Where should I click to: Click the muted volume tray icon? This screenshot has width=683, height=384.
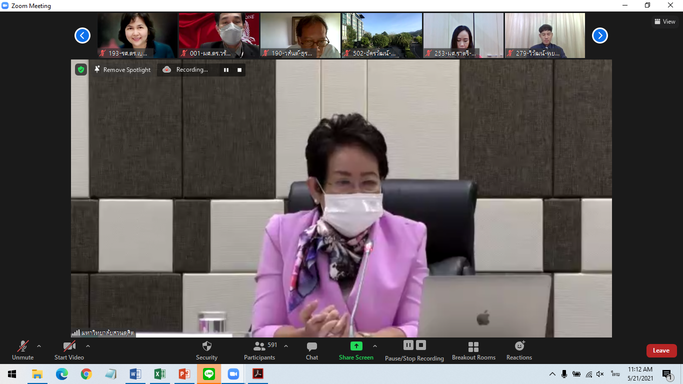600,374
